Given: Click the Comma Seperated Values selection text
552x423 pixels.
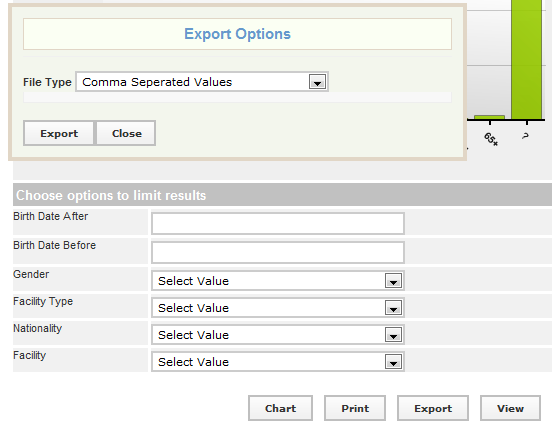Looking at the screenshot, I should pyautogui.click(x=157, y=82).
